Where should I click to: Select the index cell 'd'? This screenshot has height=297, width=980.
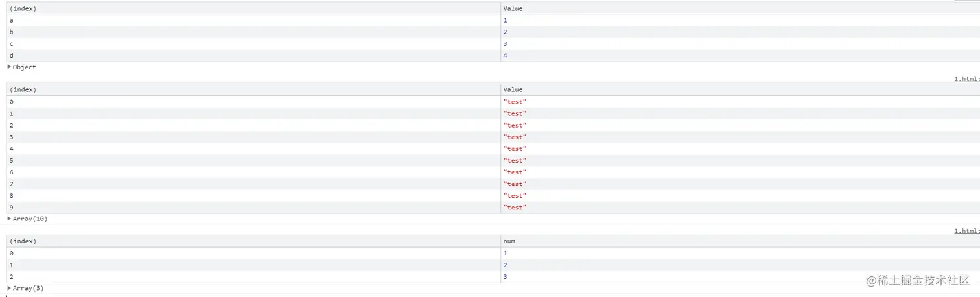coord(11,56)
